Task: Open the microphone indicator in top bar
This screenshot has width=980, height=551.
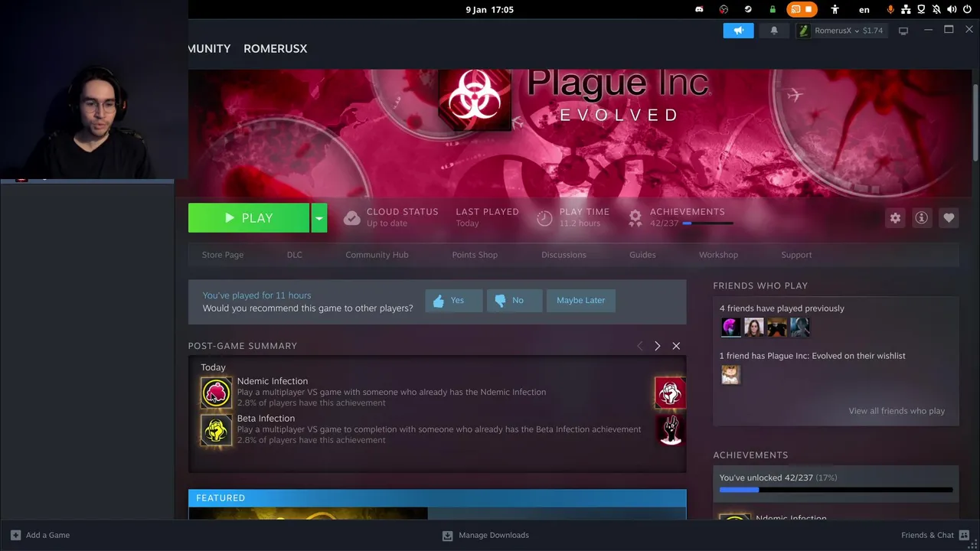Action: [x=890, y=10]
